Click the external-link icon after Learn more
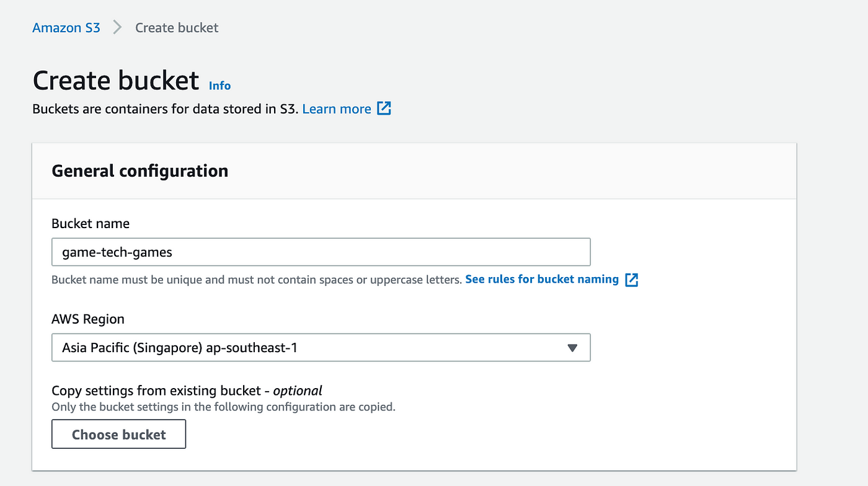Viewport: 868px width, 486px height. [384, 109]
